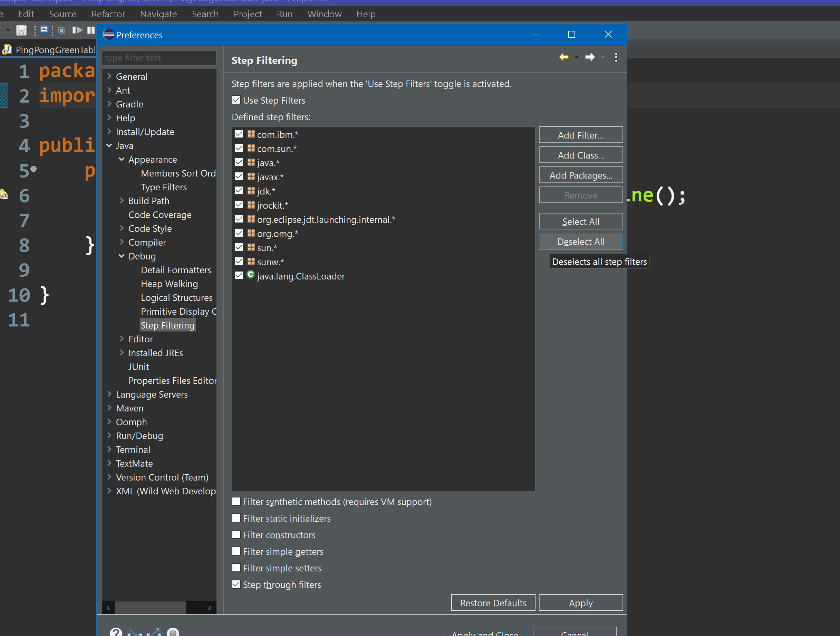840x636 pixels.
Task: Go back using the yellow left arrow
Action: click(563, 57)
